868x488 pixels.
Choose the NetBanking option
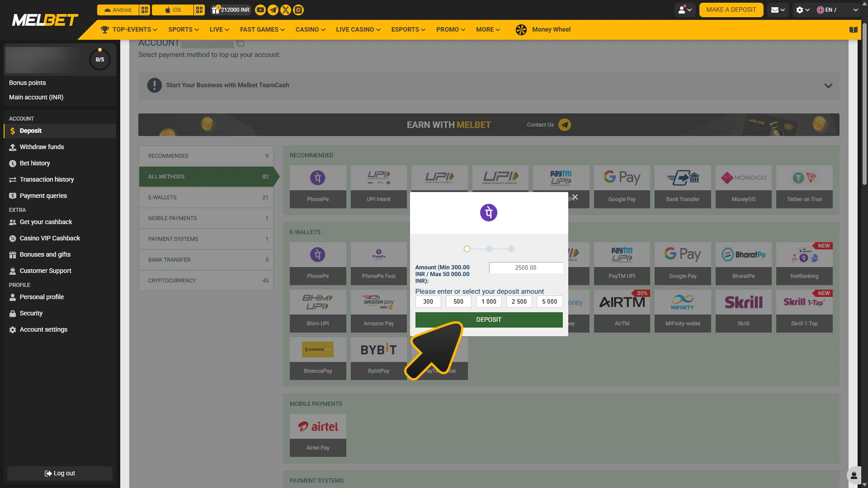pos(804,263)
